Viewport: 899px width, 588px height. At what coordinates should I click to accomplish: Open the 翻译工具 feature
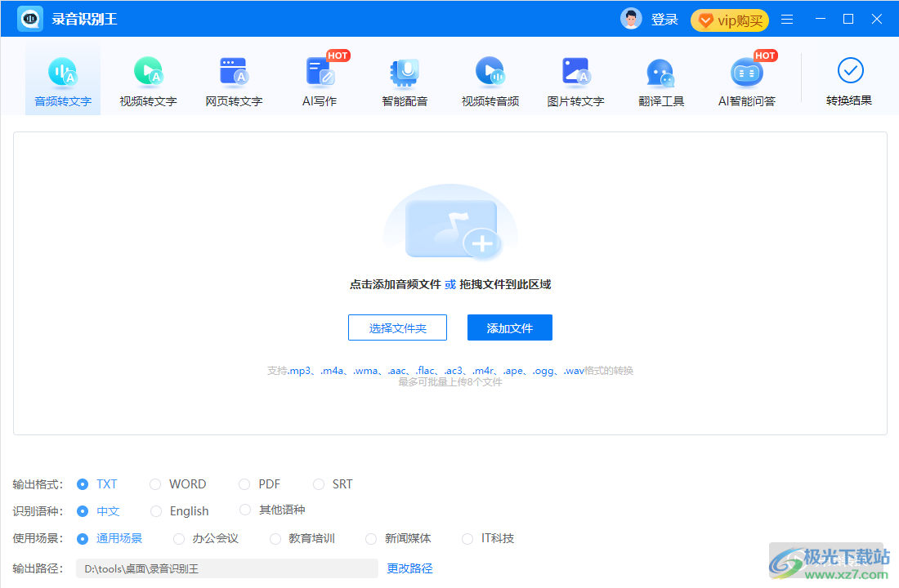(660, 78)
